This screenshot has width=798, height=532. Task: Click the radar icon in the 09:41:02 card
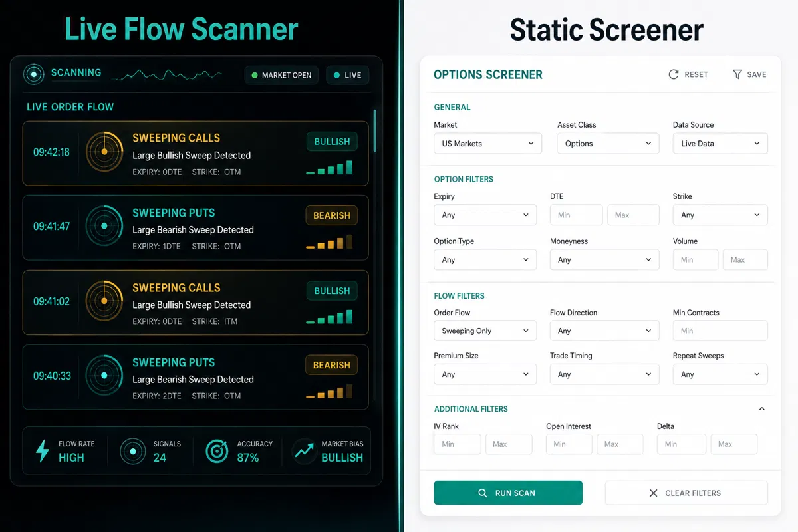[104, 301]
